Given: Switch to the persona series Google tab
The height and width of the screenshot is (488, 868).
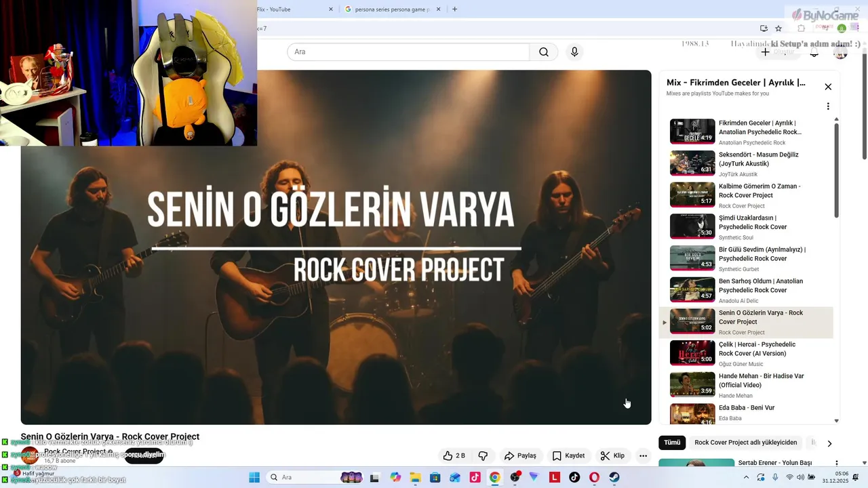Looking at the screenshot, I should [393, 9].
